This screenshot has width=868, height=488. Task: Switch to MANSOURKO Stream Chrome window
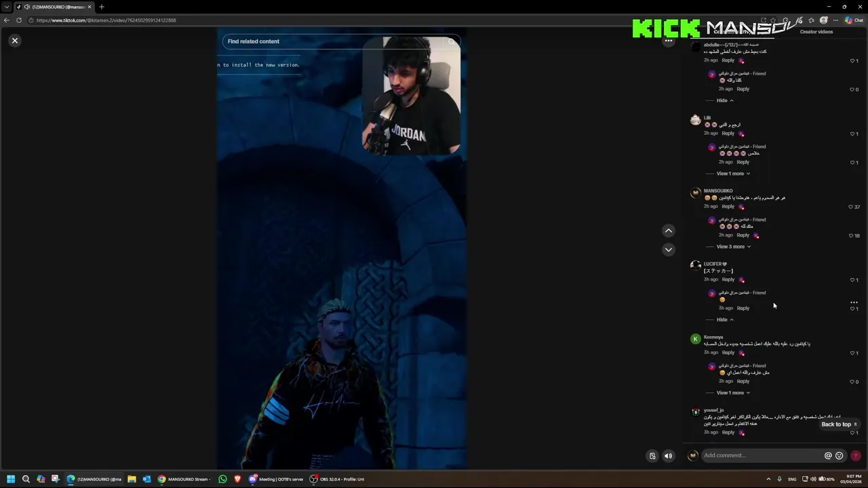click(x=185, y=479)
